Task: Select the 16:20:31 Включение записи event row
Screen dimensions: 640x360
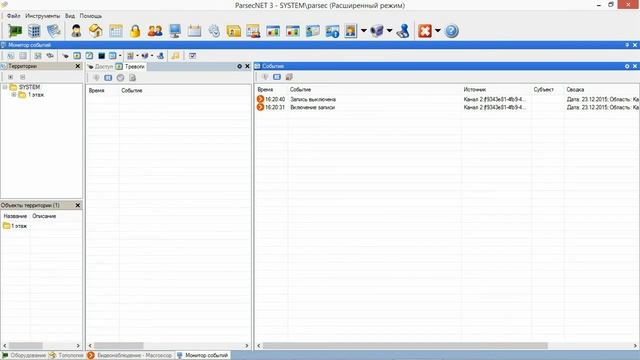Action: [x=447, y=107]
